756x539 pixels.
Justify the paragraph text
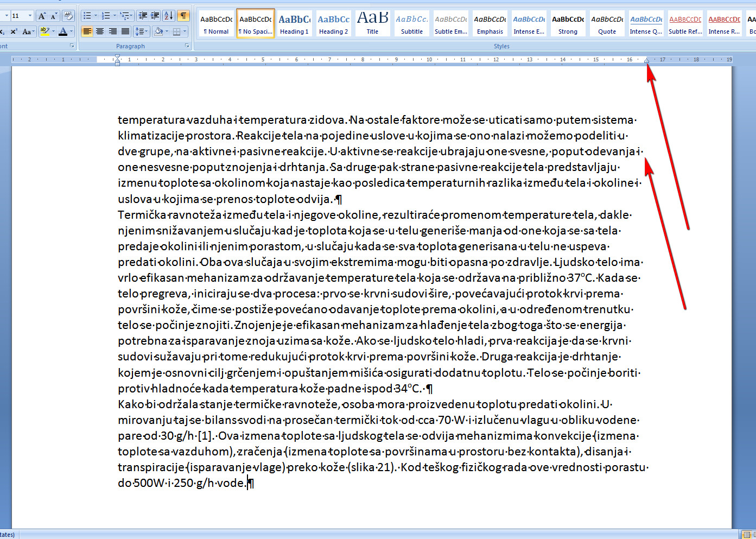click(125, 31)
